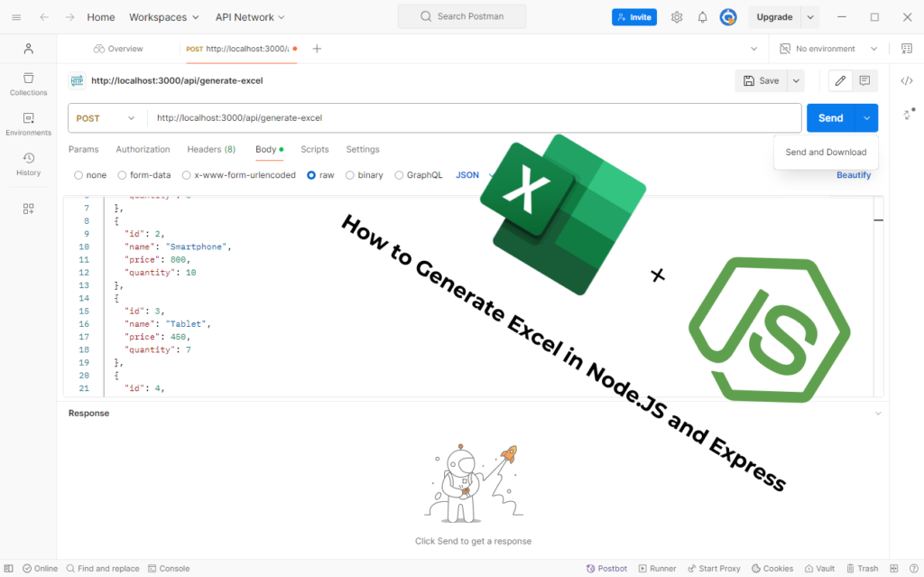Click the request URL input field
Screen dimensions: 924x577
[475, 118]
